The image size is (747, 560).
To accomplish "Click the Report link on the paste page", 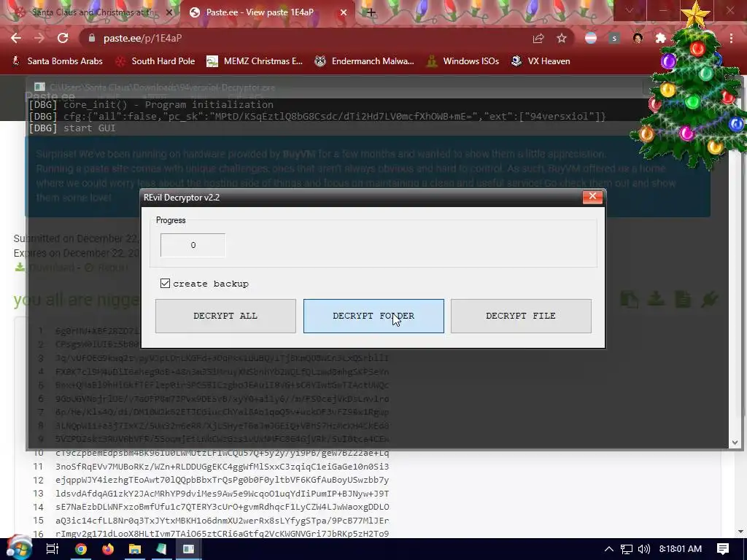I will pos(107,268).
